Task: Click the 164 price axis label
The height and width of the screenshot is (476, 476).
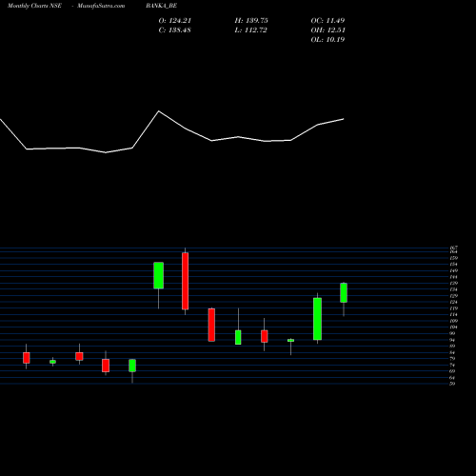Action: pyautogui.click(x=454, y=251)
